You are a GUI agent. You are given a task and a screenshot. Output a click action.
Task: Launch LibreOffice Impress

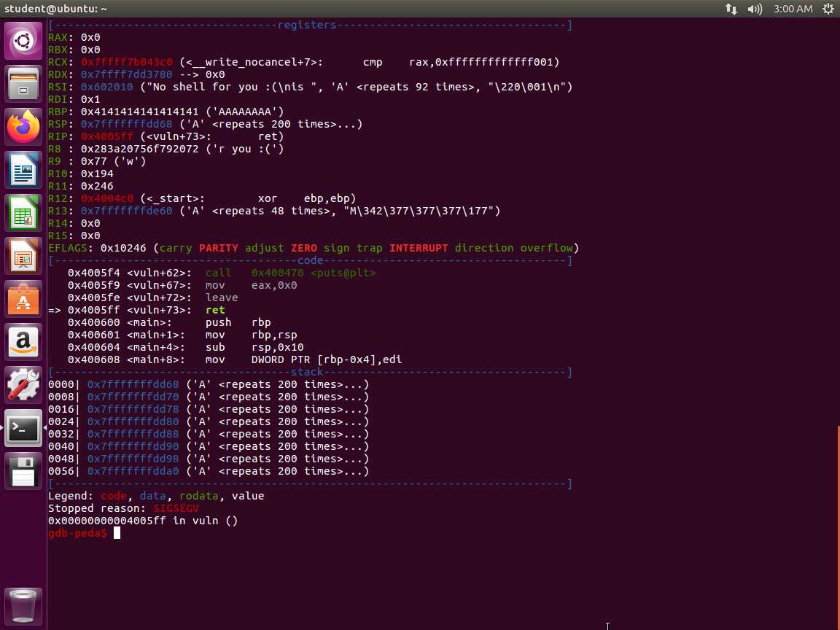(23, 256)
